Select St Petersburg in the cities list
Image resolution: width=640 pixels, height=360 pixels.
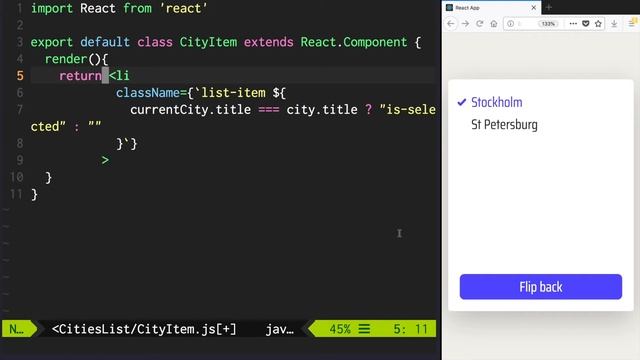(504, 124)
